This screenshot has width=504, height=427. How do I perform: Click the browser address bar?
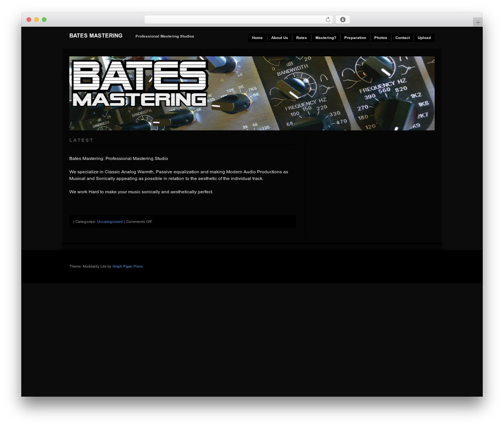point(238,20)
